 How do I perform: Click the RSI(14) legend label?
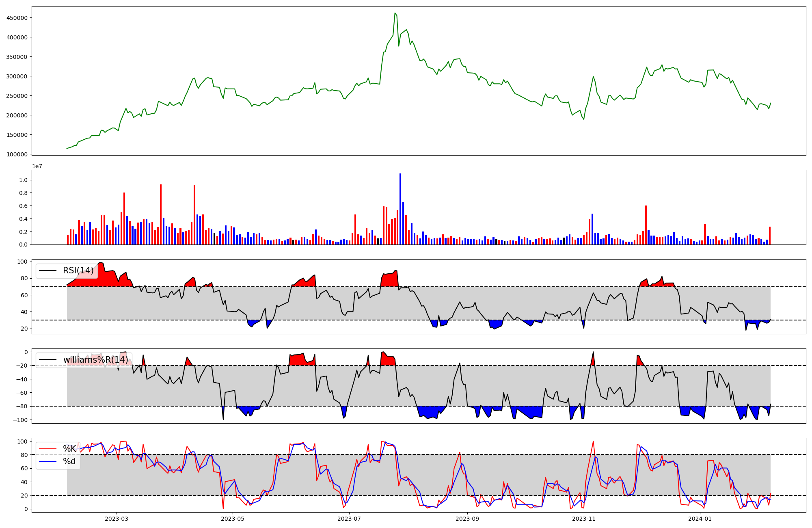pos(78,270)
